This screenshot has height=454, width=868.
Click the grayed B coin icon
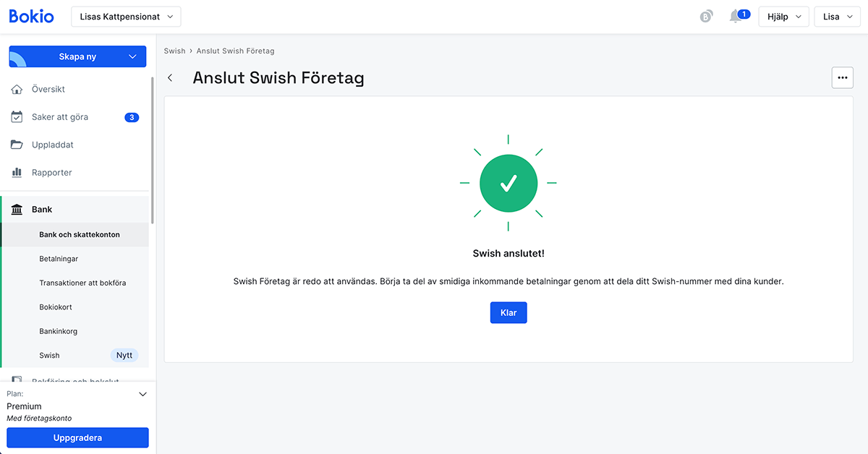[707, 15]
